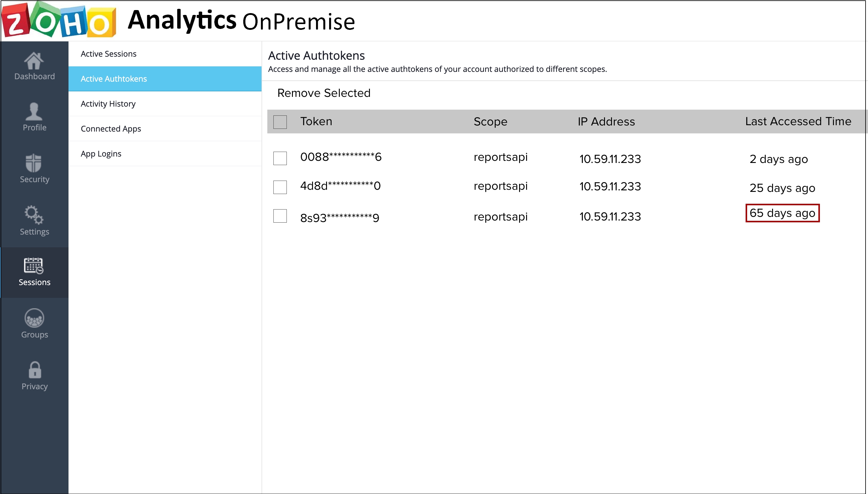Screen dimensions: 868x494
Task: Open the App Logins section
Action: (x=101, y=154)
